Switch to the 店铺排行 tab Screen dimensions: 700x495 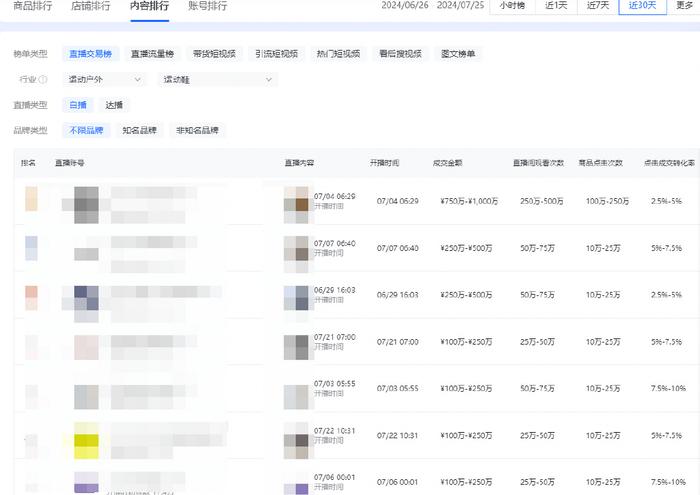(91, 6)
